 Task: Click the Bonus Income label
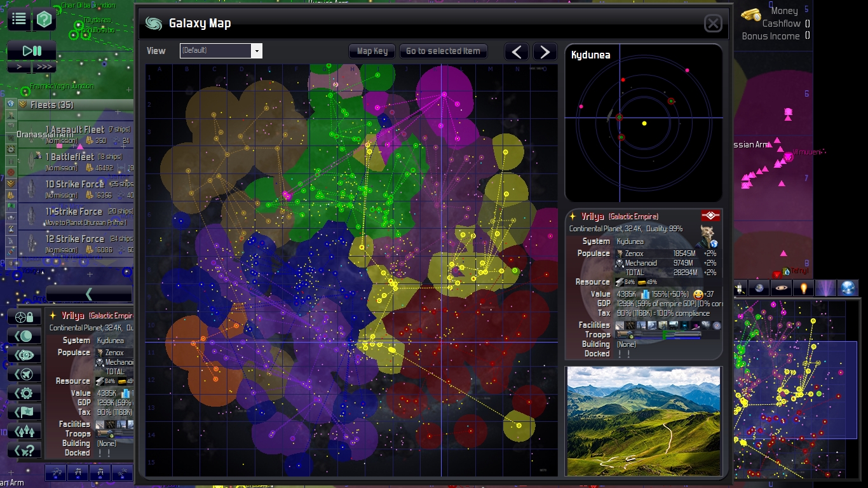[x=771, y=36]
